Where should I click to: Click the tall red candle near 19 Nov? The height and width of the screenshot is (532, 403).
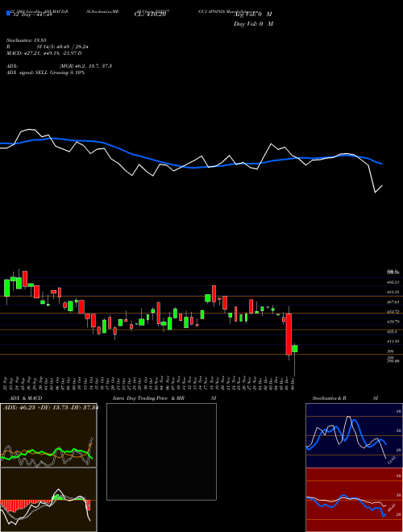coord(214,294)
